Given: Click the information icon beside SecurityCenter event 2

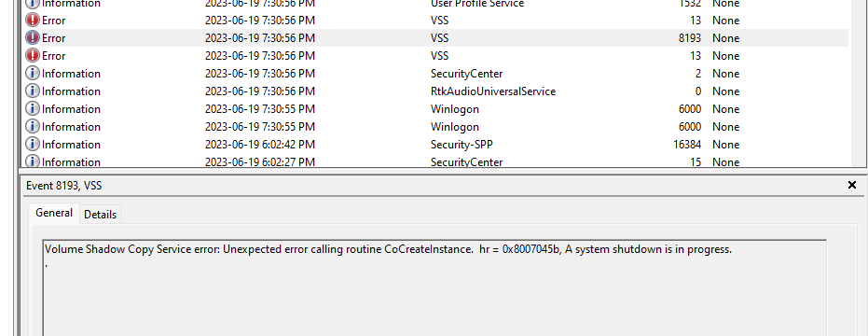Looking at the screenshot, I should pos(33,73).
